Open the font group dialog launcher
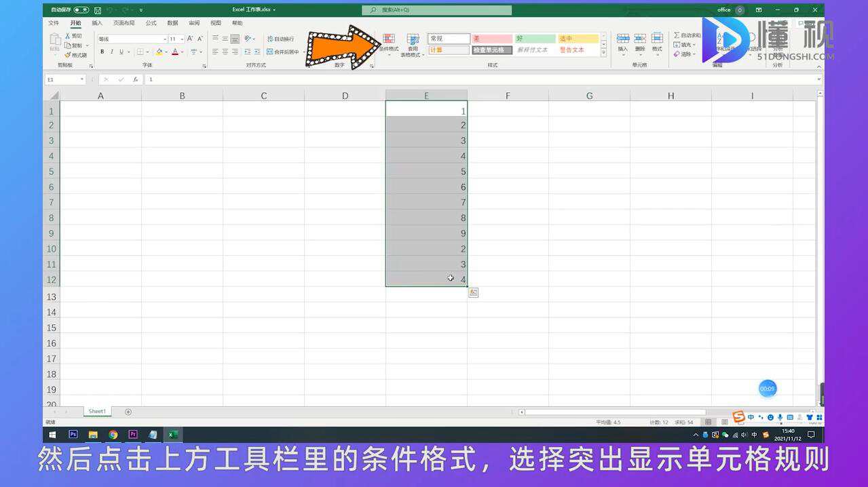868x487 pixels. 204,66
